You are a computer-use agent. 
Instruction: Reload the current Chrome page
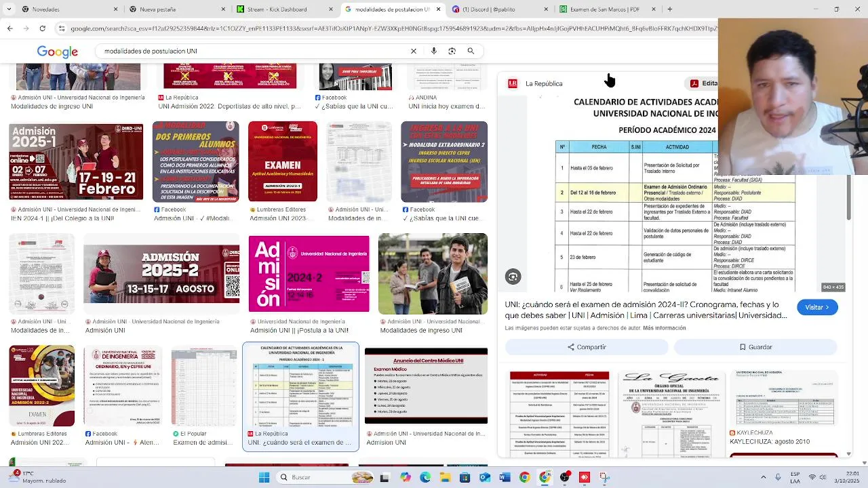click(x=42, y=28)
